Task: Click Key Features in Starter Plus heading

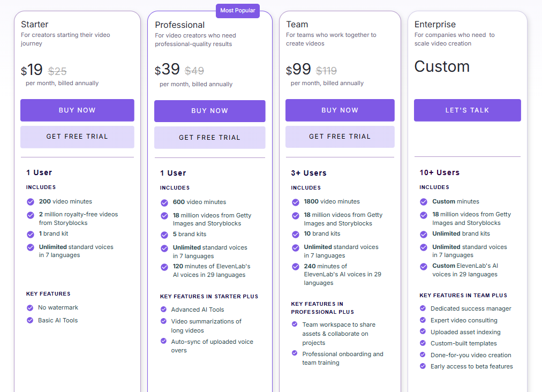Action: click(209, 296)
